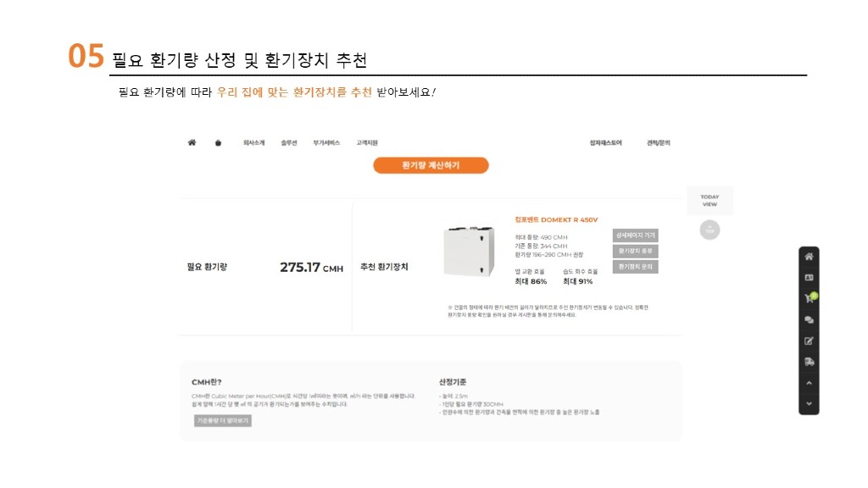Select the 부가서비스 menu item
868x488 pixels.
pos(326,143)
